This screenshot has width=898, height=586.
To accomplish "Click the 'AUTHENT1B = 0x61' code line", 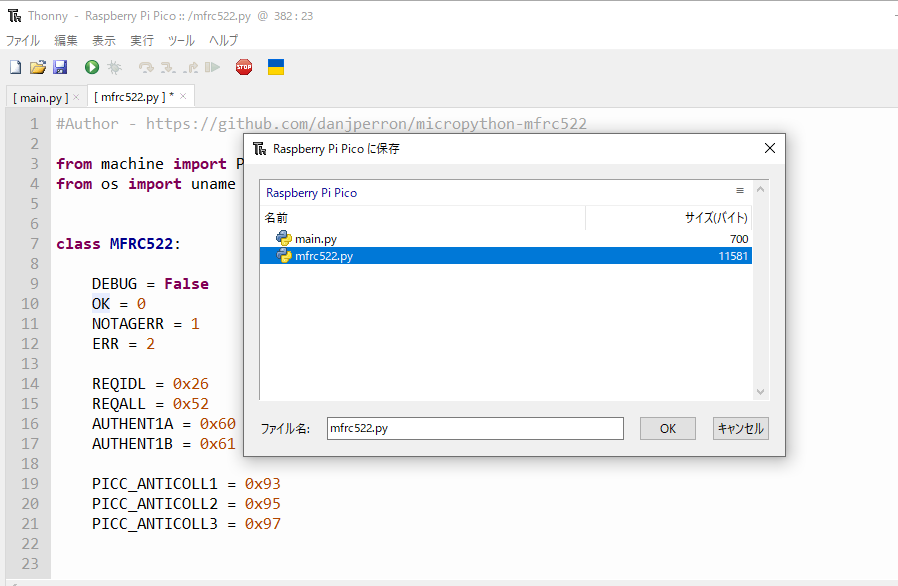I will pos(164,444).
